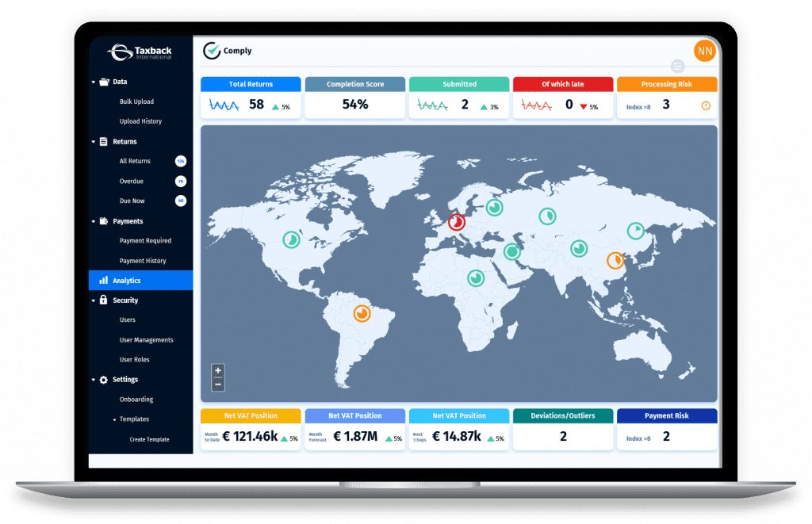Image resolution: width=812 pixels, height=524 pixels.
Task: Click the Payments wallet icon
Action: tap(104, 221)
